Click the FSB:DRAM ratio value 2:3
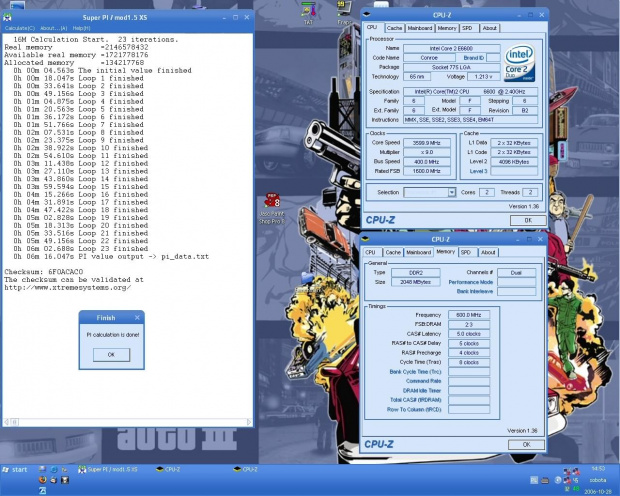620x496 pixels. pos(469,324)
